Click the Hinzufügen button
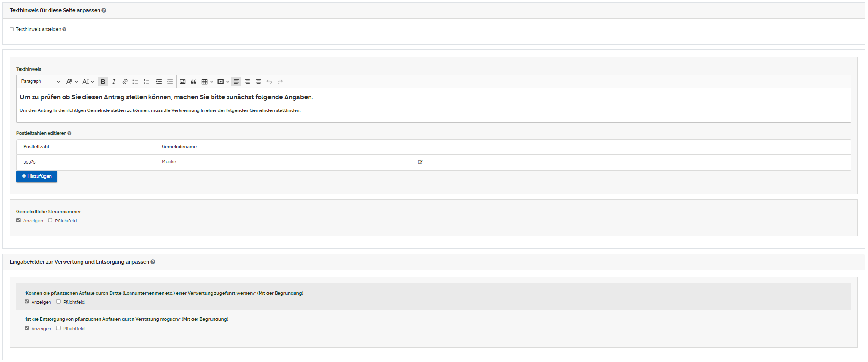This screenshot has width=868, height=362. click(37, 176)
